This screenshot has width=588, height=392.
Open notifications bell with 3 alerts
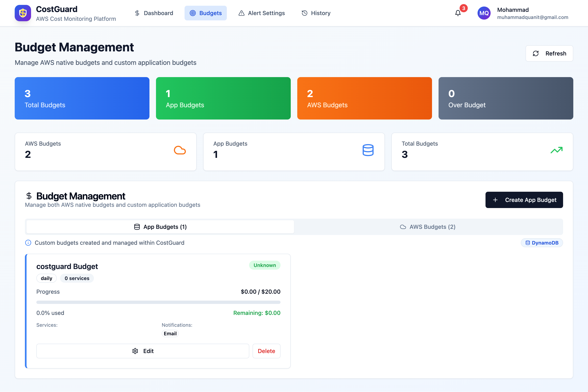[458, 13]
